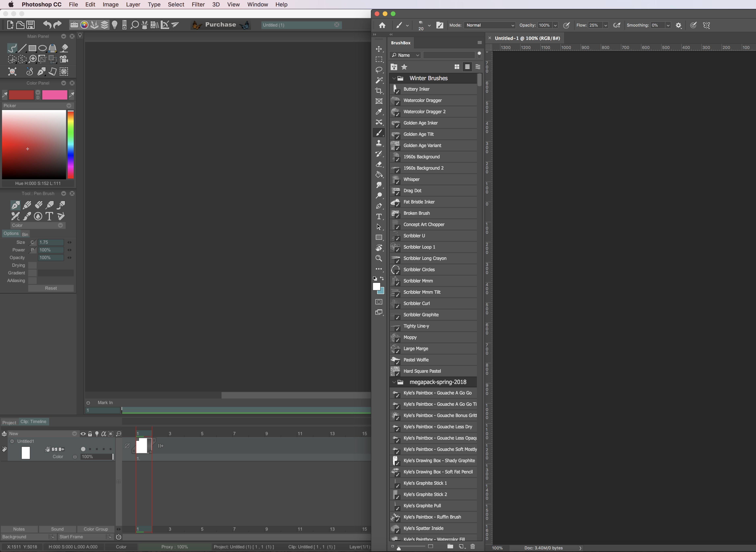Collapse the megapack-spring-2018 folder
Image resolution: width=756 pixels, height=552 pixels.
click(394, 382)
